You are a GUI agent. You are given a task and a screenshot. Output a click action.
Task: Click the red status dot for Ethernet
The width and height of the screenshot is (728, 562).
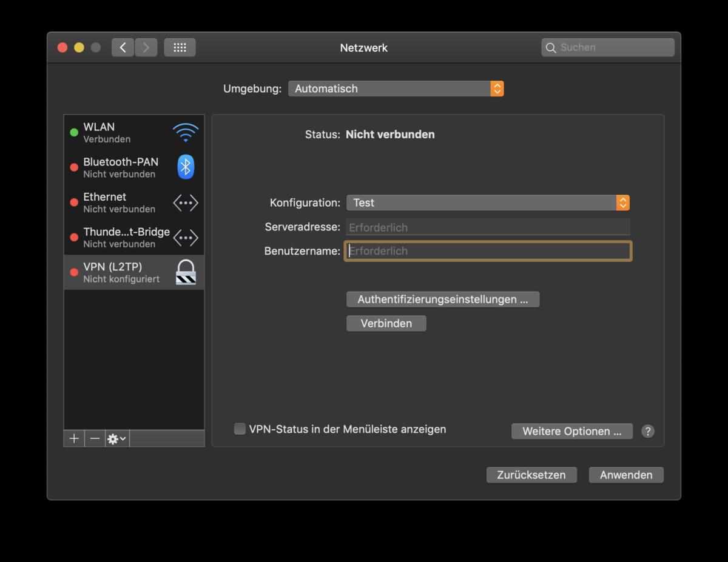(74, 202)
